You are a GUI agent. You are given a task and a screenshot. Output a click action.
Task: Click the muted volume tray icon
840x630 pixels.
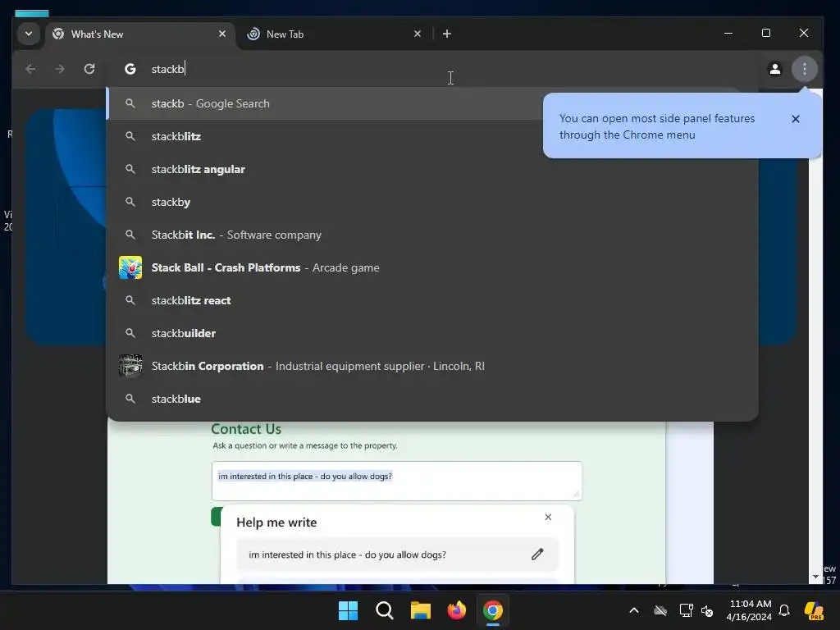[707, 610]
